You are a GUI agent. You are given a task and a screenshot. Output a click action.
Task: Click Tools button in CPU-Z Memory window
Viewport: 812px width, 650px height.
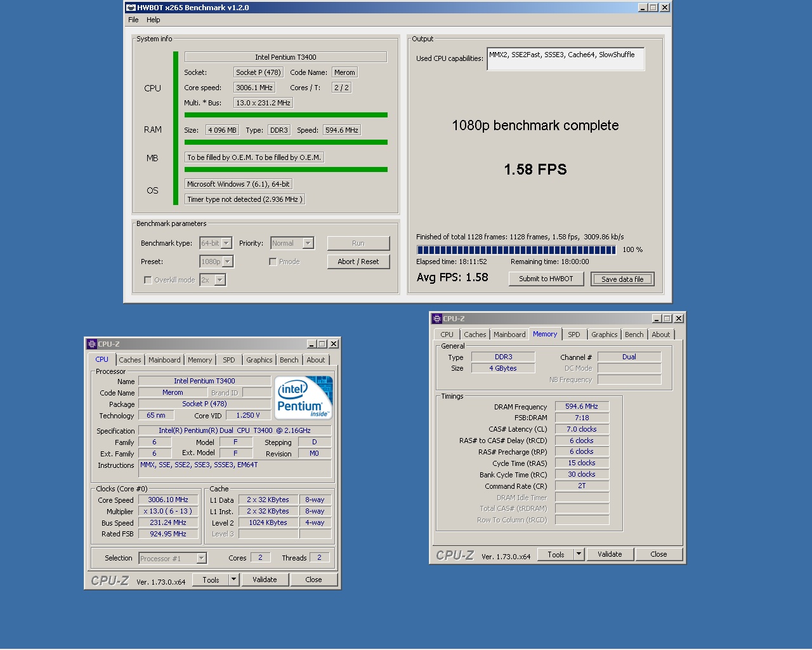(556, 554)
